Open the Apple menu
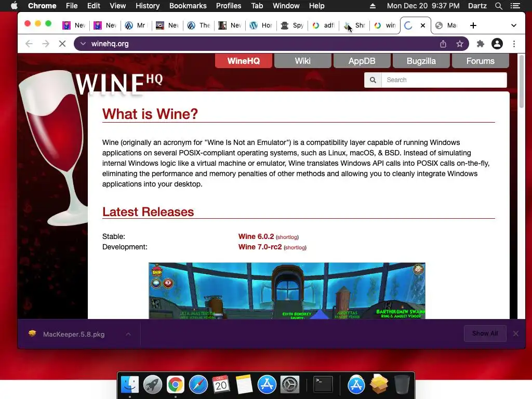Image resolution: width=532 pixels, height=399 pixels. tap(14, 6)
